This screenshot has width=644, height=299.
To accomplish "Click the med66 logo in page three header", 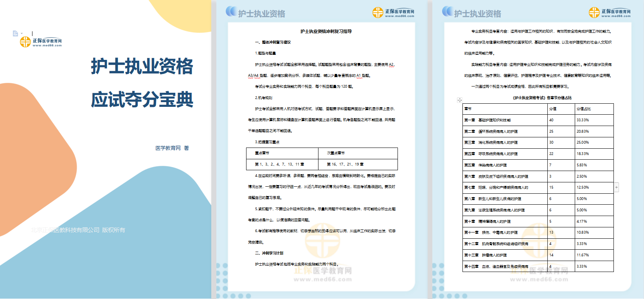I will (610, 13).
